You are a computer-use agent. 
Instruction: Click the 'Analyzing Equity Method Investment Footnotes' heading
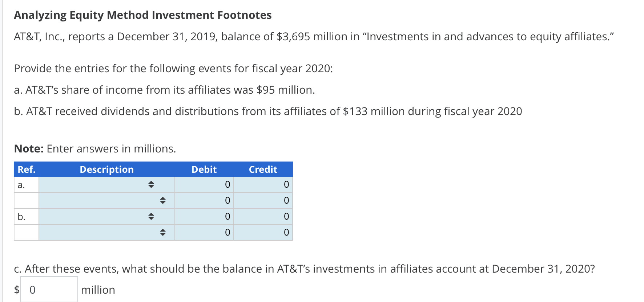pos(143,15)
